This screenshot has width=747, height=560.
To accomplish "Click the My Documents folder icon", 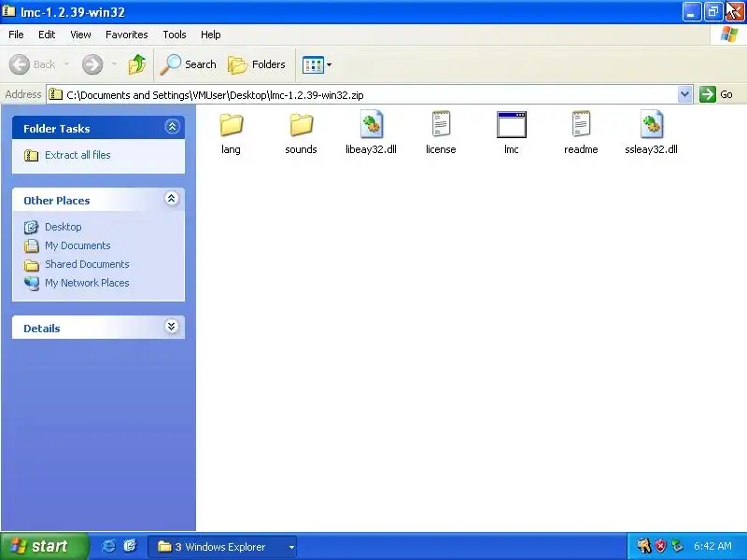I will click(x=32, y=245).
